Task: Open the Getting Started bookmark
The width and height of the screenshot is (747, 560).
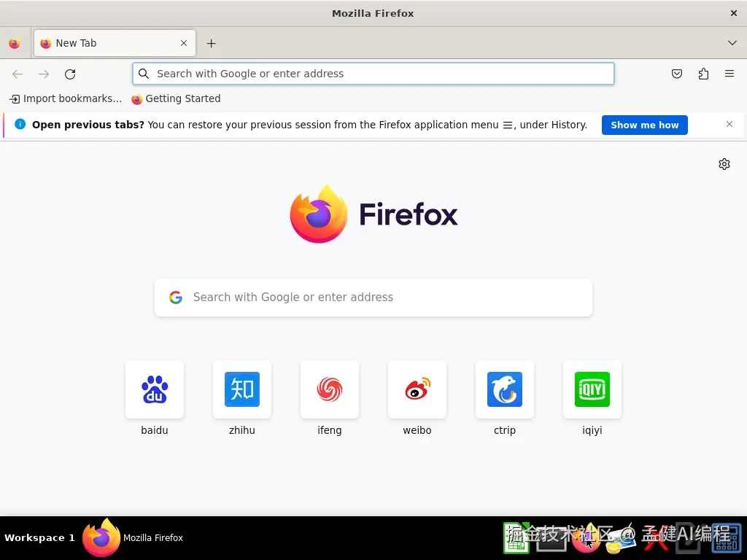Action: (177, 98)
